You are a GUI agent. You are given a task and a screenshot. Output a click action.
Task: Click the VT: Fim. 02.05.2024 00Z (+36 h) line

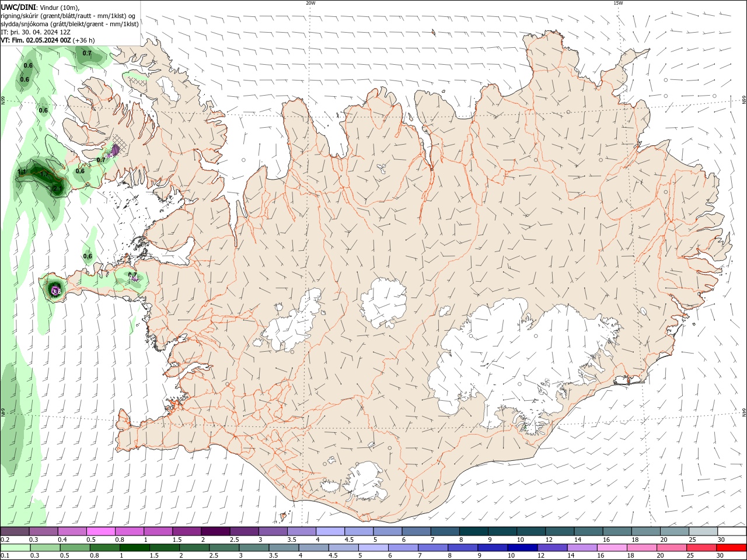click(48, 40)
